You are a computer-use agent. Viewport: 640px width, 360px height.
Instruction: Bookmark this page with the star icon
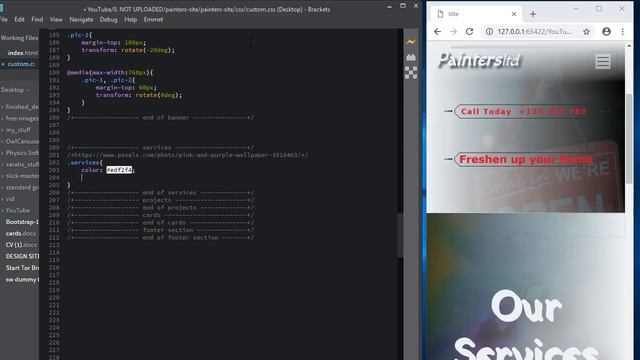pyautogui.click(x=586, y=31)
